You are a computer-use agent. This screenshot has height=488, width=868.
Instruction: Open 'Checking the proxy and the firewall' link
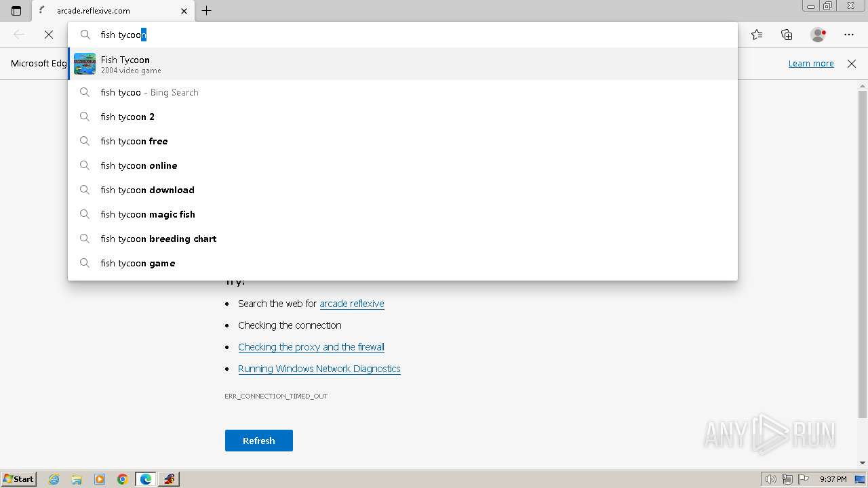pyautogui.click(x=311, y=347)
